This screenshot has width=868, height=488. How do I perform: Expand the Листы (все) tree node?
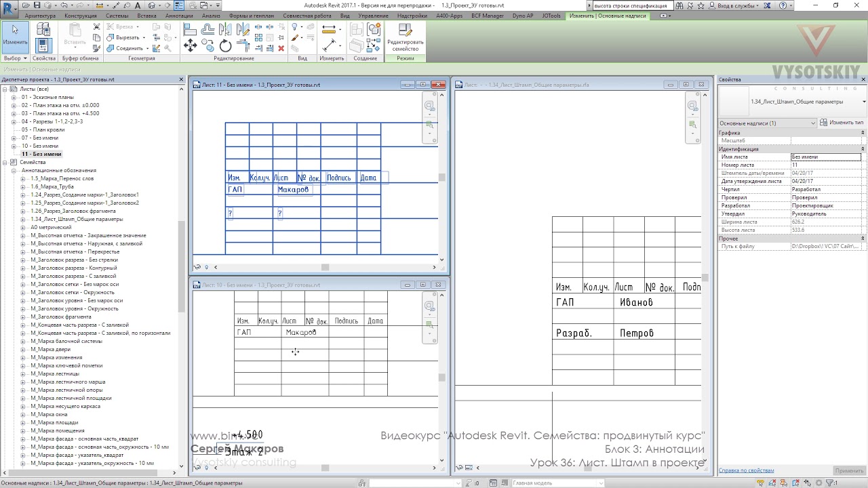(x=5, y=89)
